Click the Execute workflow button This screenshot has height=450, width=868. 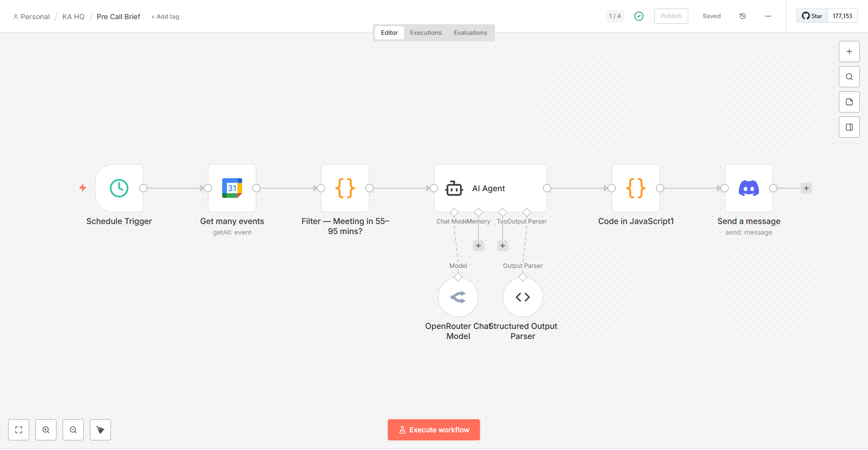(434, 430)
